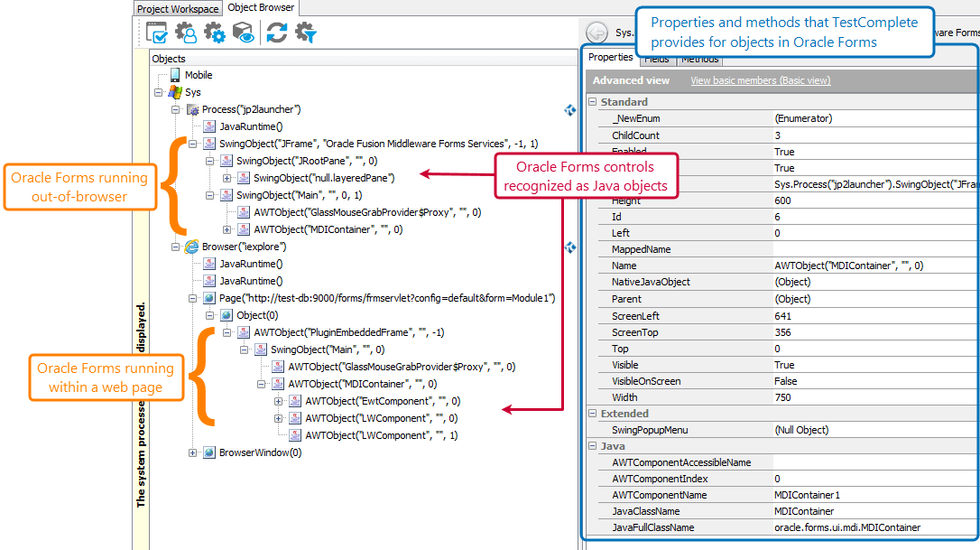Click the ChildCount value 3
The width and height of the screenshot is (980, 550).
[x=777, y=135]
